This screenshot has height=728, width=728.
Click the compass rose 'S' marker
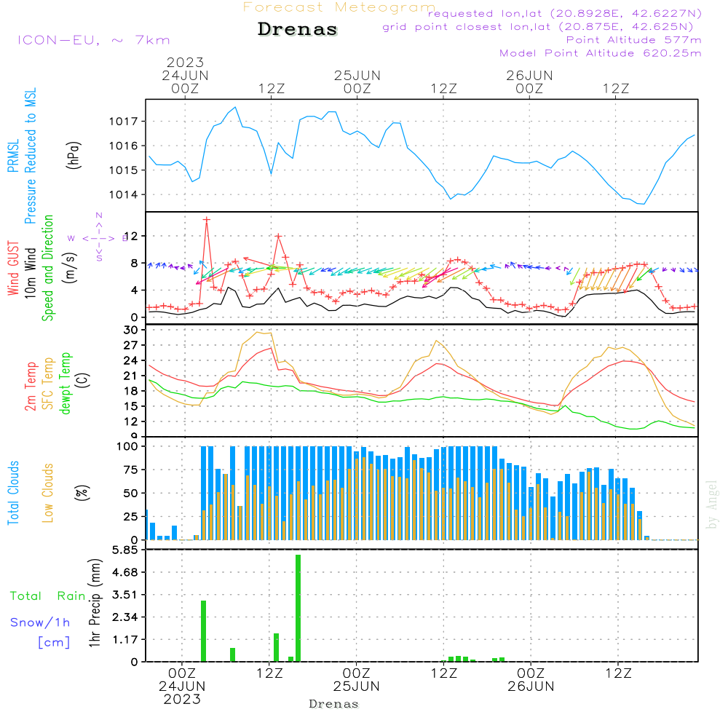point(99,258)
